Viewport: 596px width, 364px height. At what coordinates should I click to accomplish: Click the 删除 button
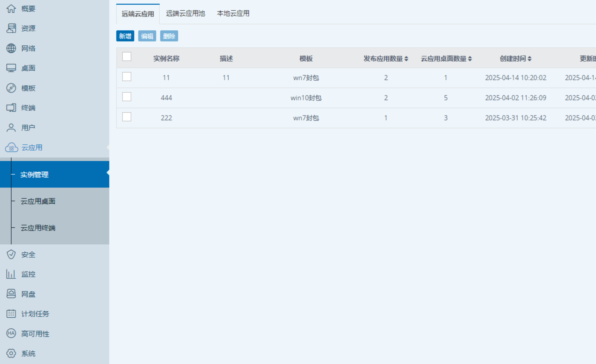pyautogui.click(x=169, y=36)
